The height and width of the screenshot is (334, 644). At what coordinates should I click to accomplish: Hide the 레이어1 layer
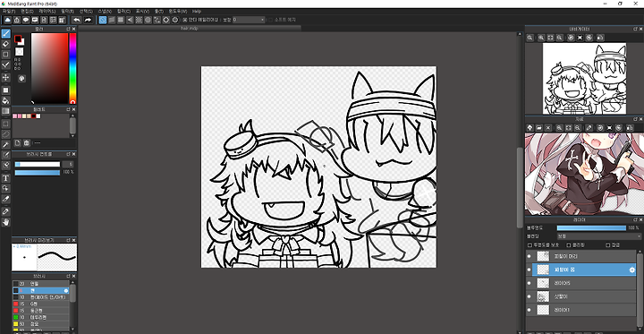coord(529,310)
